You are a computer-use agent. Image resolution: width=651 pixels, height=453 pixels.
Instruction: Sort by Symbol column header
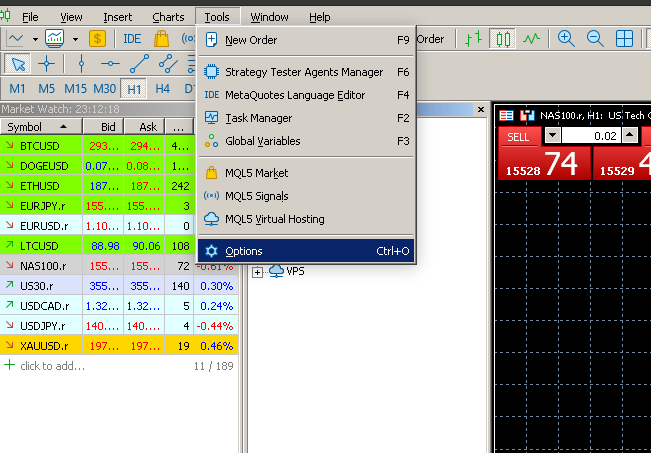click(x=41, y=127)
